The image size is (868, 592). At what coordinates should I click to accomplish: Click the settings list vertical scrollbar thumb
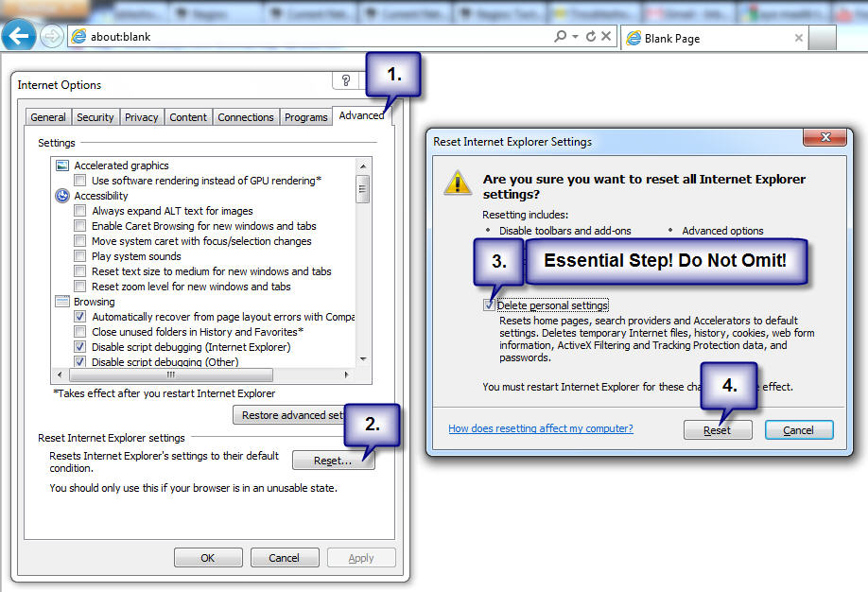[x=362, y=189]
